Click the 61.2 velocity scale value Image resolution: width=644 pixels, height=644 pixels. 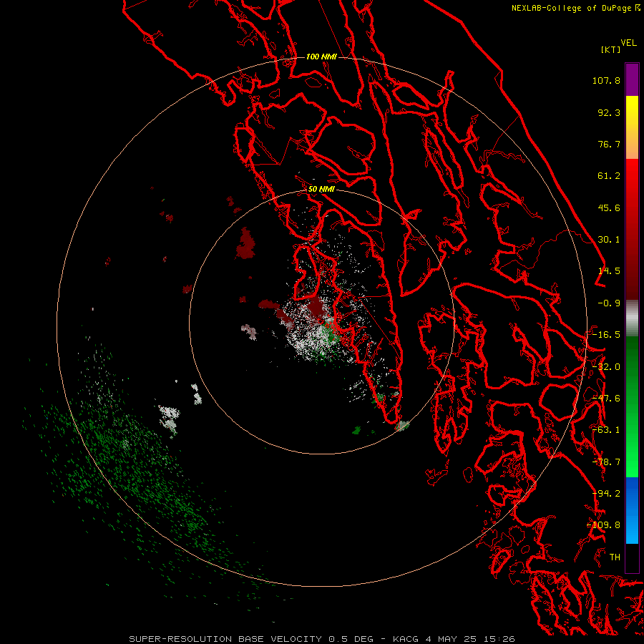click(x=609, y=176)
